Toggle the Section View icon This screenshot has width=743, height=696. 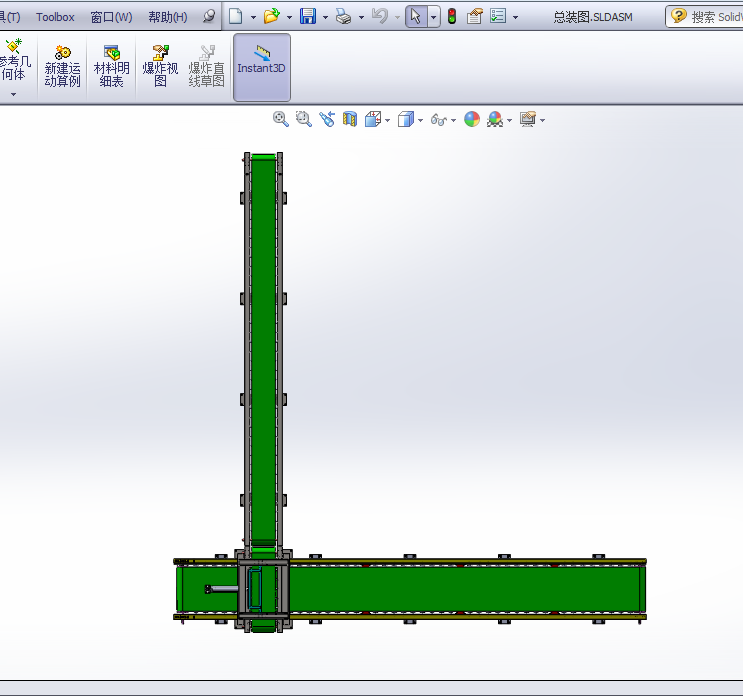(350, 119)
